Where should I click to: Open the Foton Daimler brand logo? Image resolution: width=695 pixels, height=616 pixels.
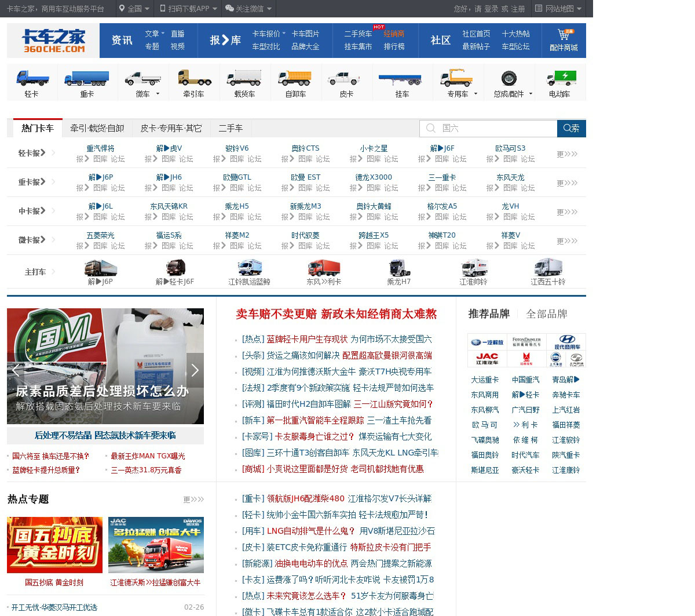tap(526, 342)
